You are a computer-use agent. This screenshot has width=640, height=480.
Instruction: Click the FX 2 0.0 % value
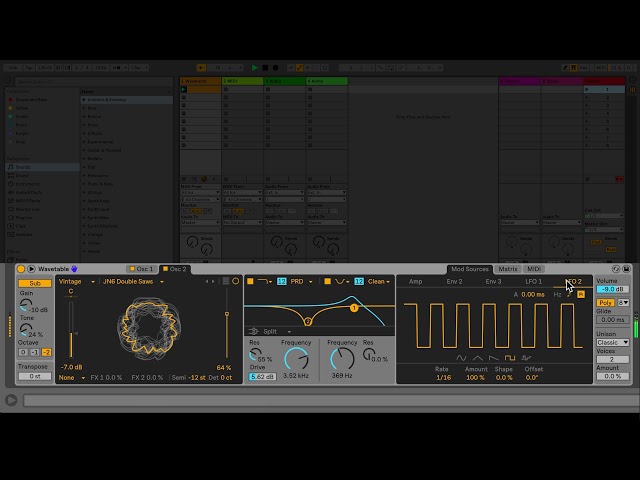coord(147,378)
